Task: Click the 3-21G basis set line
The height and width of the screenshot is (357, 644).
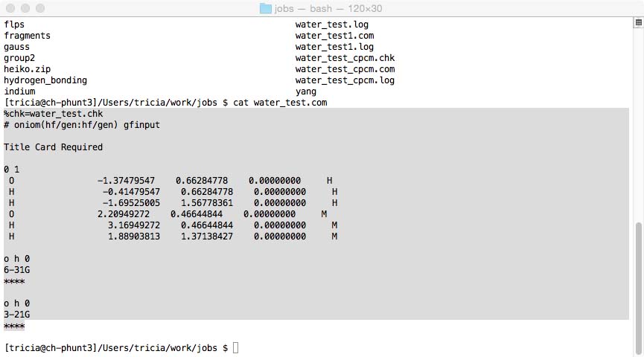Action: click(17, 315)
